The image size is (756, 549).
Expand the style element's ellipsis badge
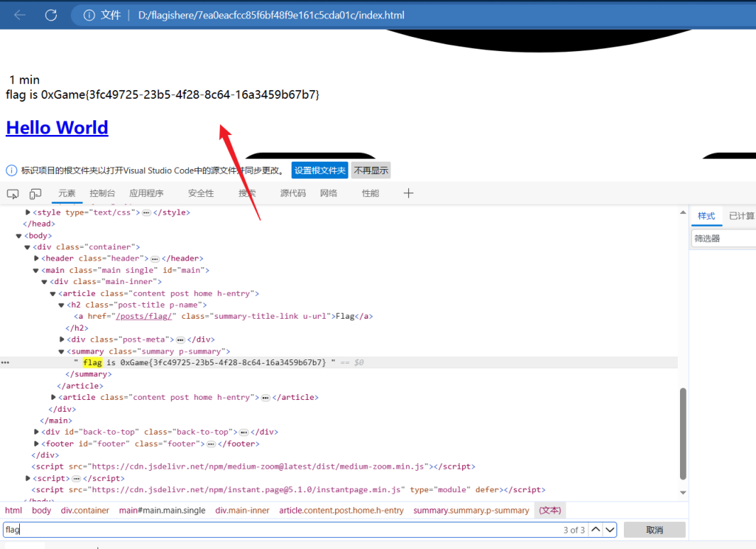click(x=147, y=213)
